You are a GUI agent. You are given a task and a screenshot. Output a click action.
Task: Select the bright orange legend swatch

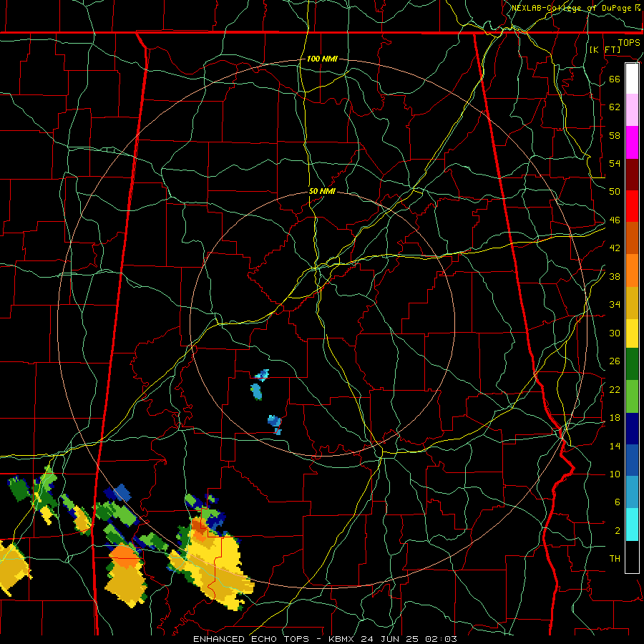(632, 270)
